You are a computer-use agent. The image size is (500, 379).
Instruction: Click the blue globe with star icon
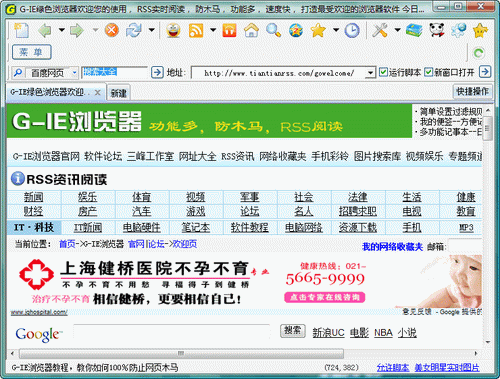(x=296, y=30)
